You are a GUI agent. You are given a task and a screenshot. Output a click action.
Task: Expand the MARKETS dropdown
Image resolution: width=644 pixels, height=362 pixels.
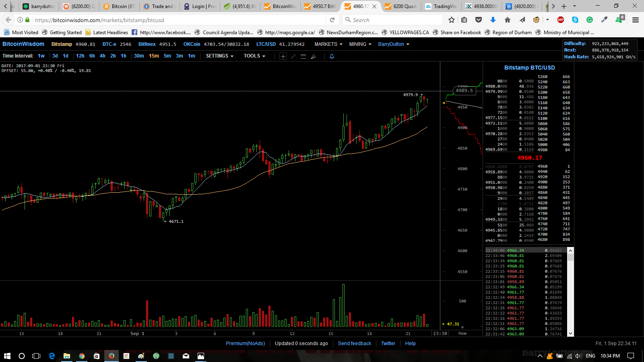coord(328,44)
